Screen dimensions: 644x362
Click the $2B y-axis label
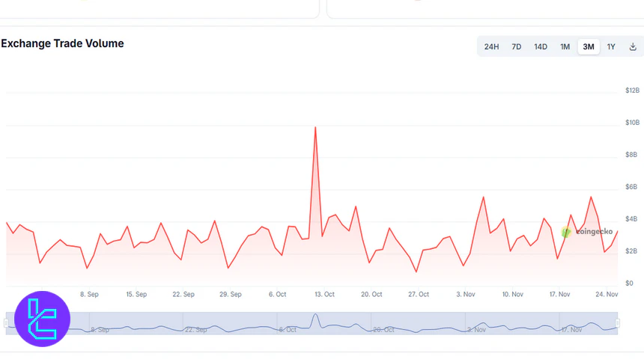click(x=631, y=251)
